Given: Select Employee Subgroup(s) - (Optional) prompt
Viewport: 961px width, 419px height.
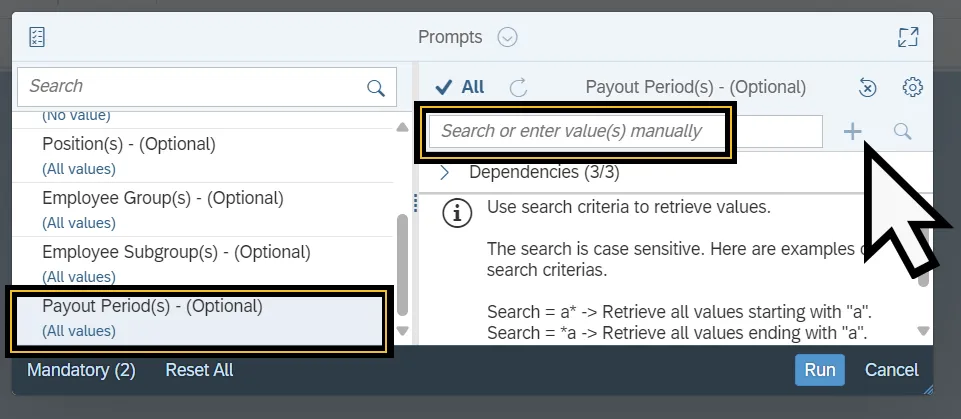Looking at the screenshot, I should pyautogui.click(x=176, y=252).
